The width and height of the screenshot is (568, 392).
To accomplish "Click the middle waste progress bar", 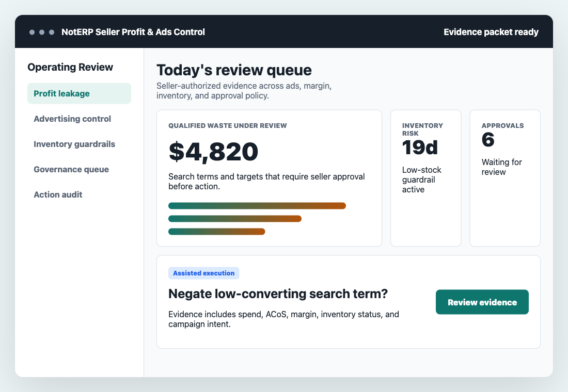I will click(234, 218).
